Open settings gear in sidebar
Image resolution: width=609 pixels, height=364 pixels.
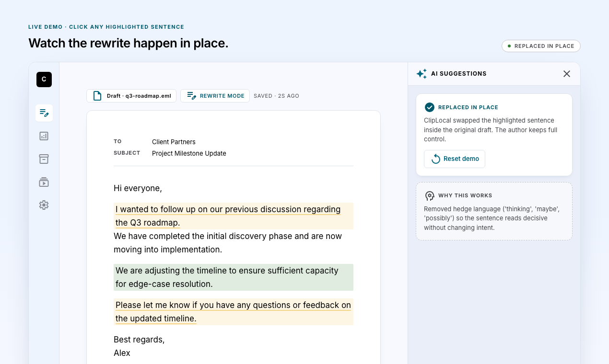coord(44,205)
